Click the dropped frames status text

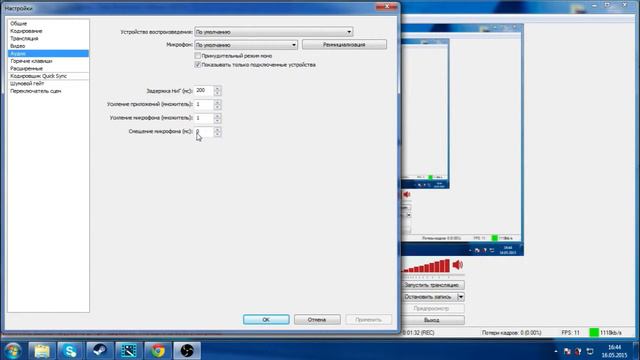click(x=511, y=333)
